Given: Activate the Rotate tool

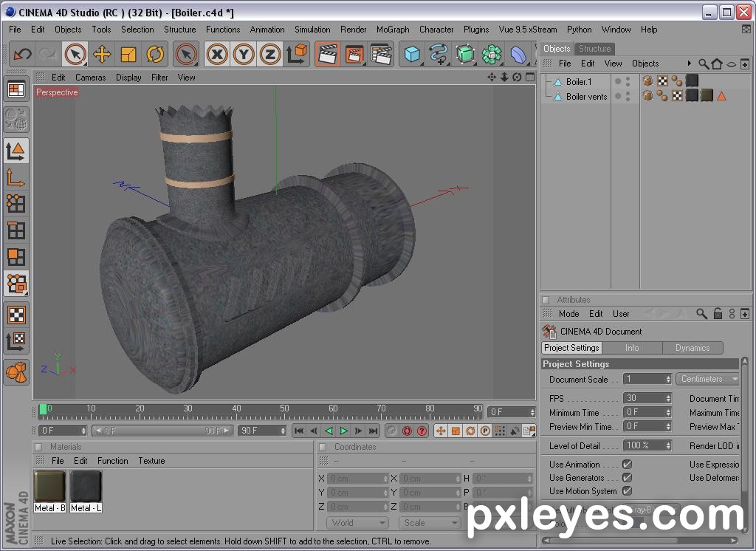Looking at the screenshot, I should (x=155, y=54).
